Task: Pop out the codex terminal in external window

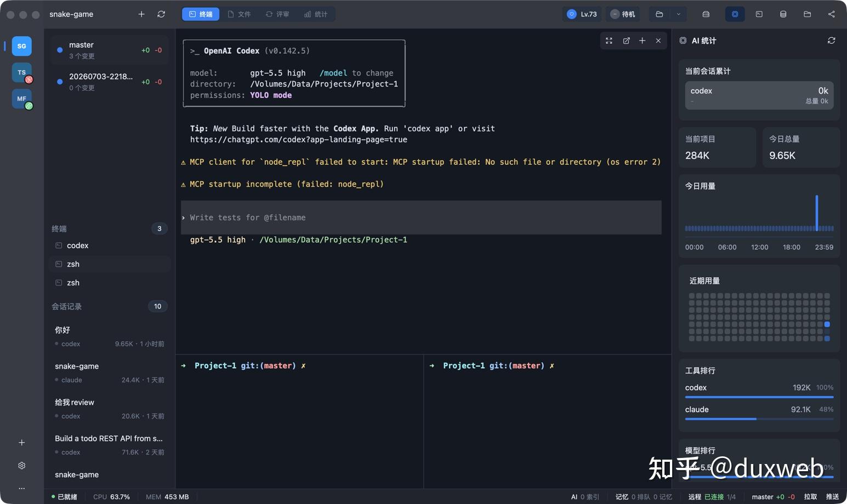Action: click(626, 41)
